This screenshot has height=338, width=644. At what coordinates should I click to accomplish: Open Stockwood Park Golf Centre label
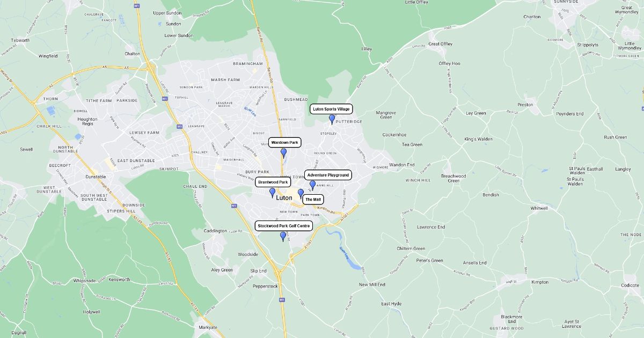(283, 226)
